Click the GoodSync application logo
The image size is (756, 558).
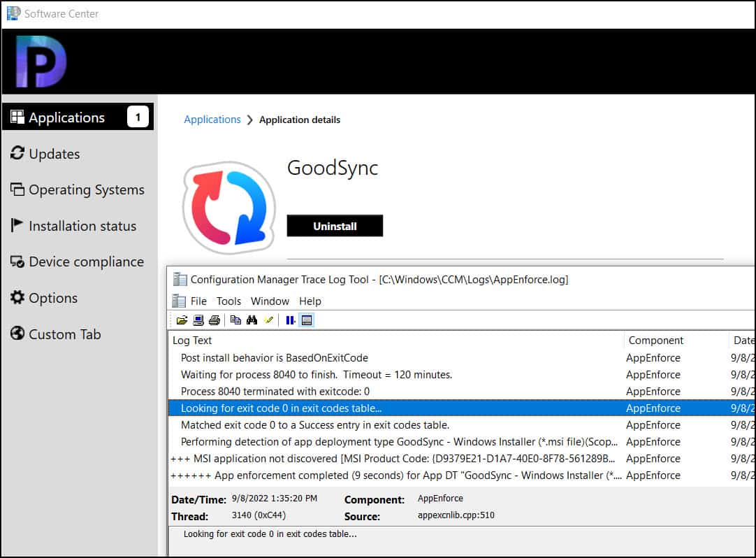click(229, 208)
